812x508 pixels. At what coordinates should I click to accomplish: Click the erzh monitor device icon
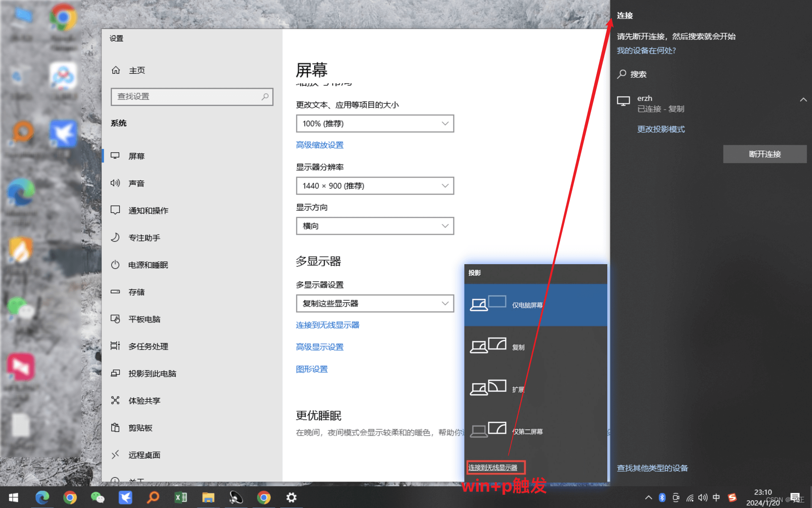[623, 101]
